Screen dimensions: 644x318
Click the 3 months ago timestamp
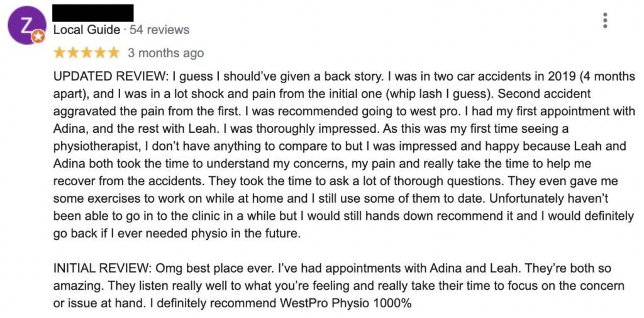coord(165,54)
